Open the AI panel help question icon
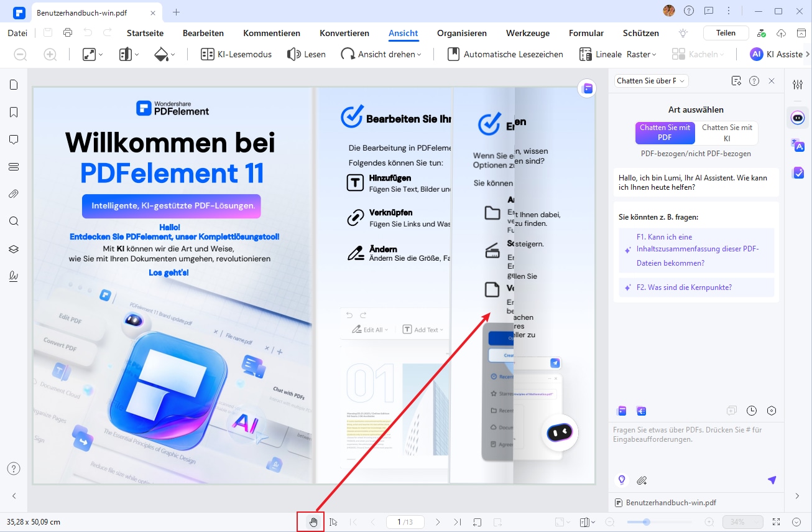Image resolution: width=812 pixels, height=532 pixels. pyautogui.click(x=754, y=81)
